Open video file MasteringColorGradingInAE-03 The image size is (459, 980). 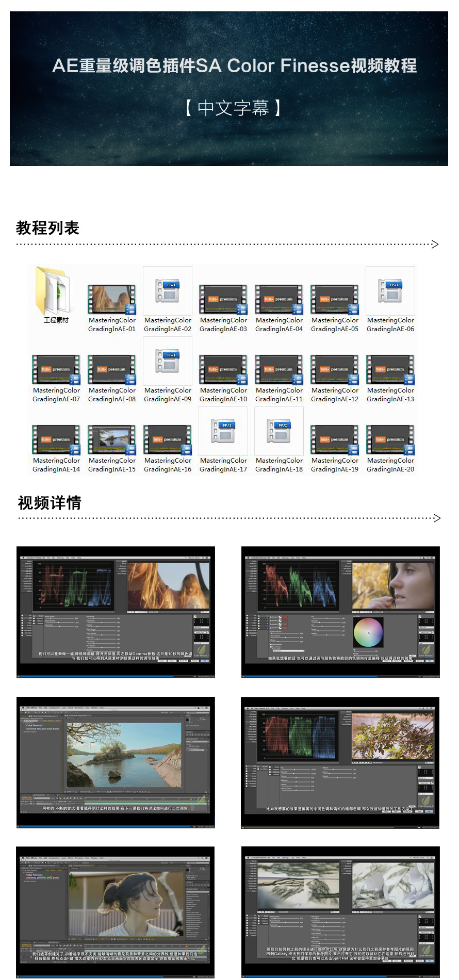coord(223,300)
